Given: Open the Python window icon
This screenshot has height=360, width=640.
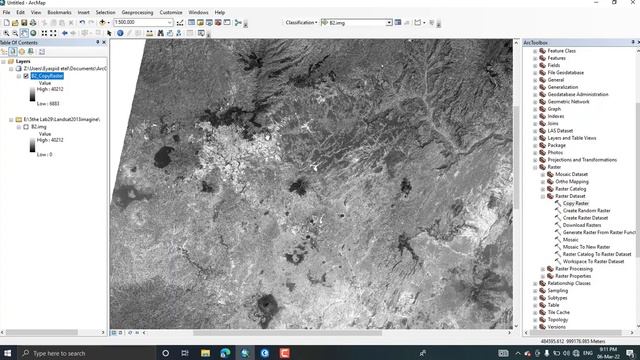Looking at the screenshot, I should click(x=227, y=22).
